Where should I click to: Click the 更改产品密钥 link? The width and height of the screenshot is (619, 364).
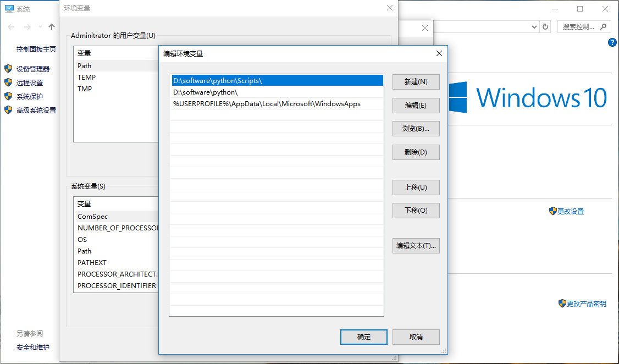point(586,304)
